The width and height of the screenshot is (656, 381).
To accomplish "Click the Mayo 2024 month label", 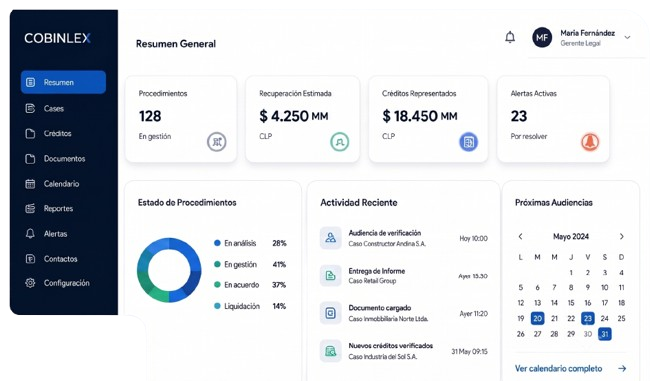I will tap(571, 236).
